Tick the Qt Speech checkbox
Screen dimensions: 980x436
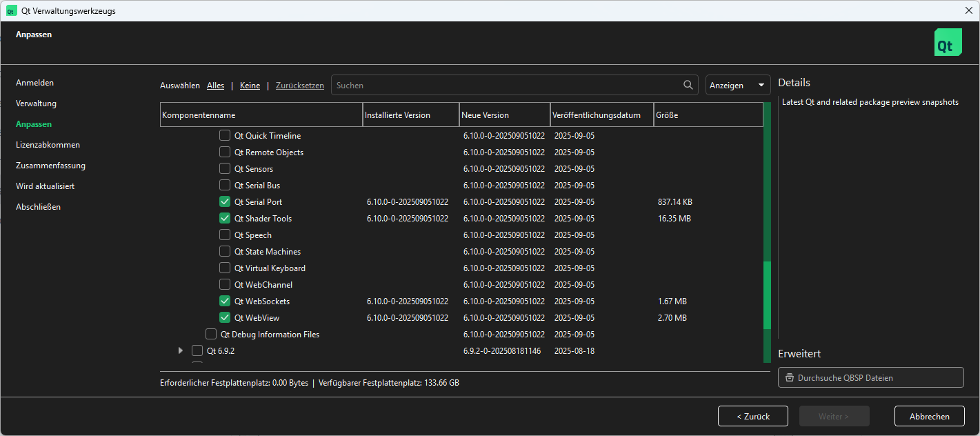pos(225,235)
